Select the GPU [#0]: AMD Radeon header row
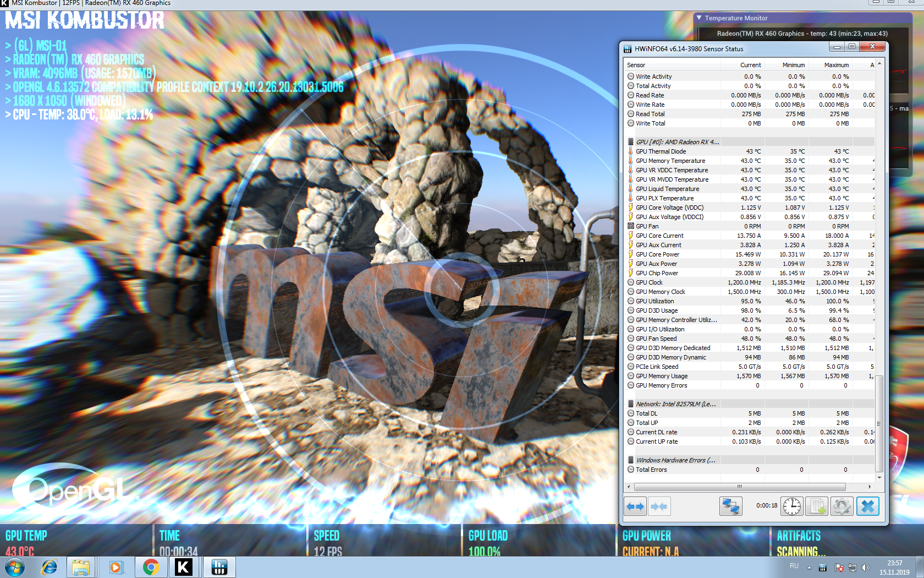 pyautogui.click(x=750, y=142)
